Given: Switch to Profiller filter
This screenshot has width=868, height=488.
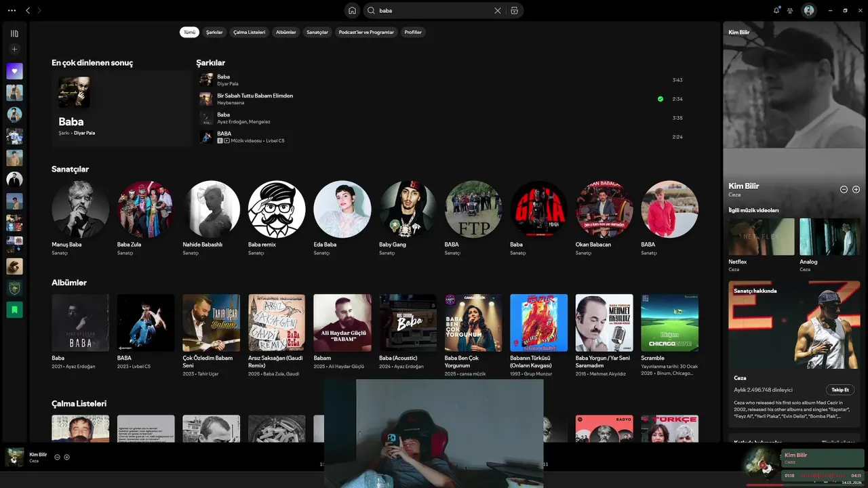Looking at the screenshot, I should [x=413, y=32].
